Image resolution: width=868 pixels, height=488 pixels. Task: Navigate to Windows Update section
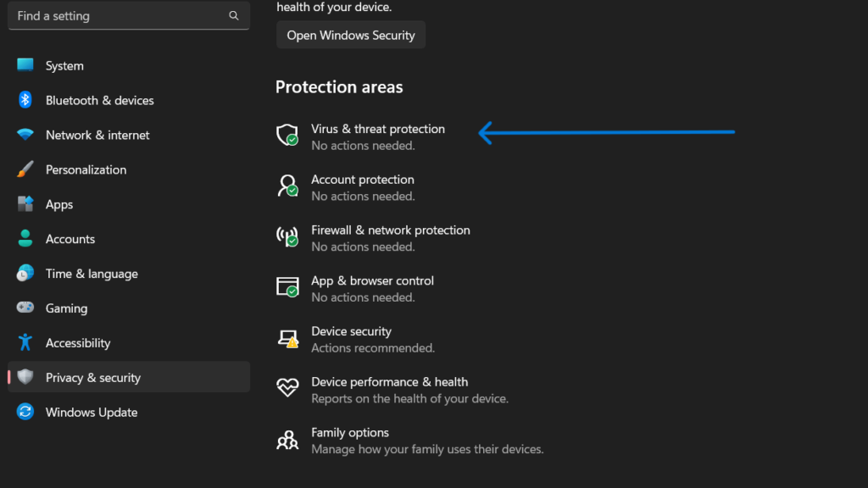(x=91, y=413)
